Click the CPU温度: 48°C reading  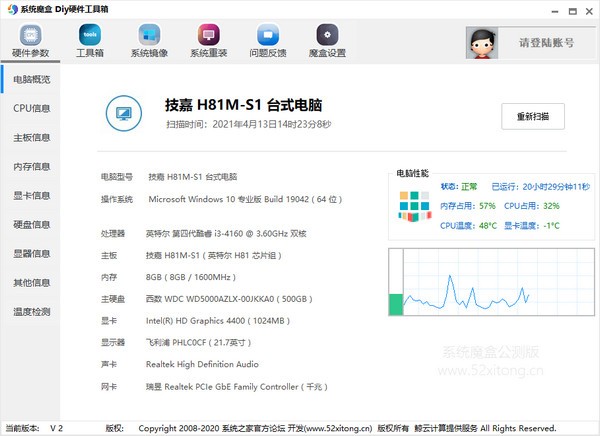coord(468,226)
